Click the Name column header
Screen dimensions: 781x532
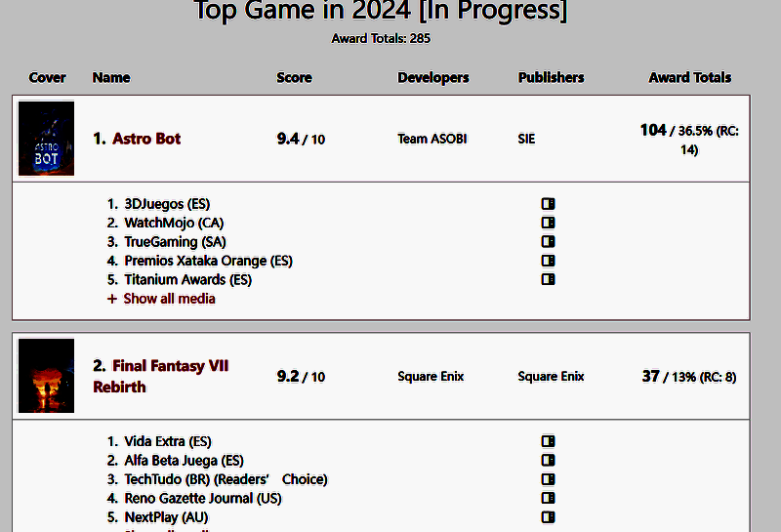111,77
